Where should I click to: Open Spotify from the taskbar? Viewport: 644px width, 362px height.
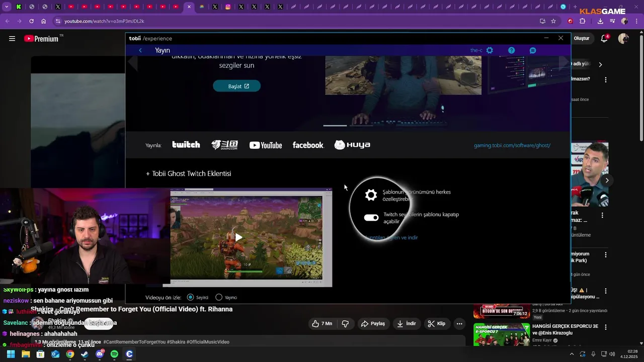[x=114, y=354]
